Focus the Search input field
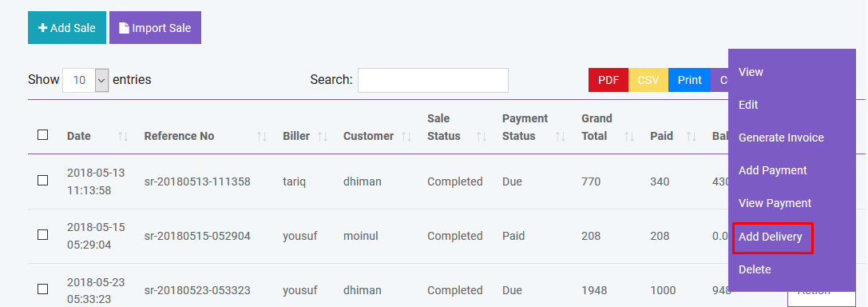 (x=433, y=81)
